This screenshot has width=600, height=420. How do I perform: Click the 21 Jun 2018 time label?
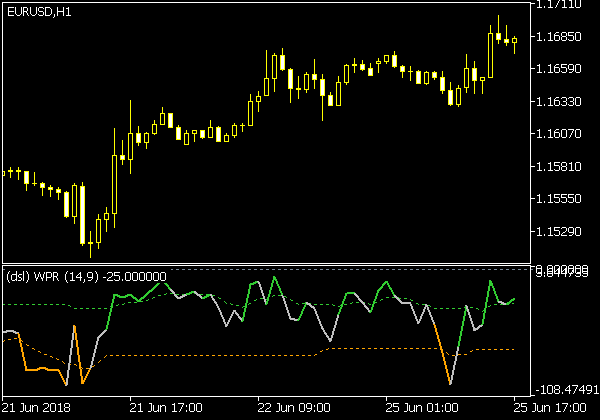(36, 408)
